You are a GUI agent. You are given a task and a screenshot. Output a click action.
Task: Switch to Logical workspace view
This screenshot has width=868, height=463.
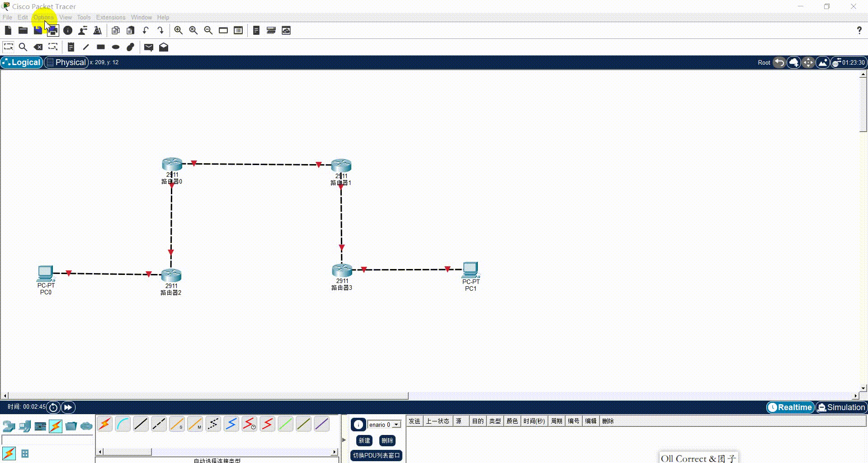(22, 62)
